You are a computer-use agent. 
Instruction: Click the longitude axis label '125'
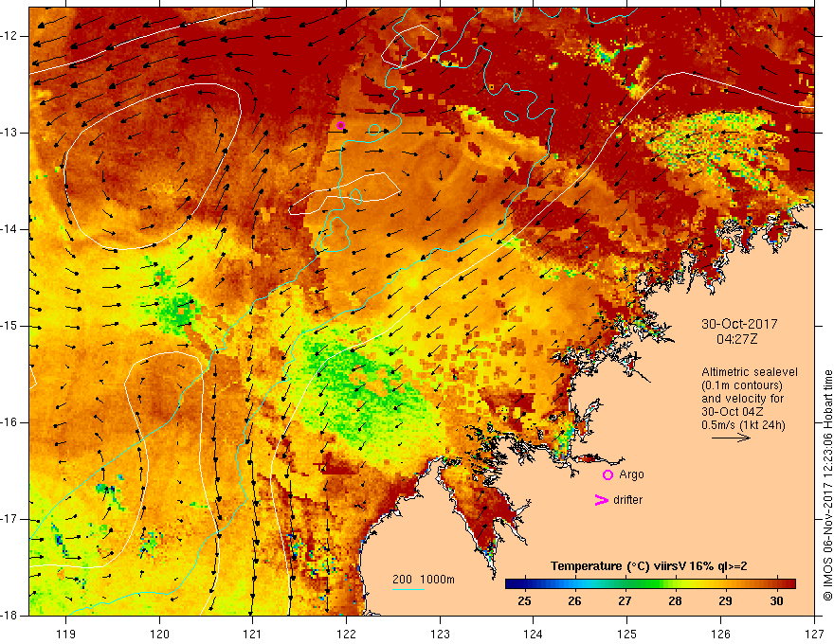[x=627, y=634]
